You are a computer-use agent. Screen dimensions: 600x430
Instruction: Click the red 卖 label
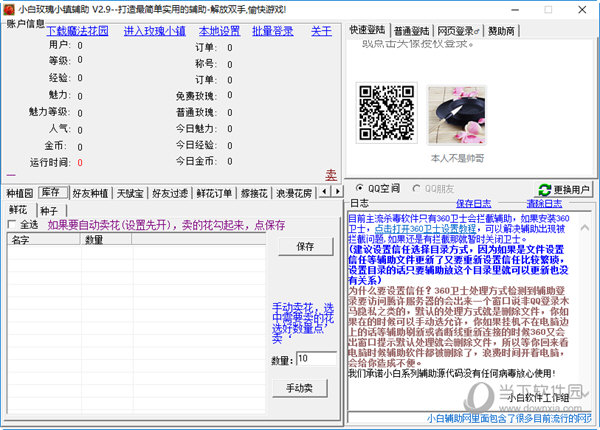tap(331, 175)
